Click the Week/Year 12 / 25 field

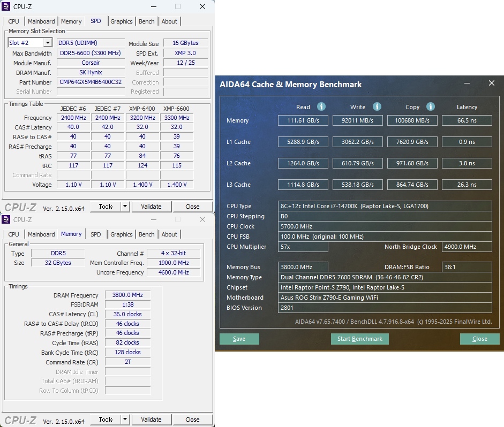[x=186, y=63]
